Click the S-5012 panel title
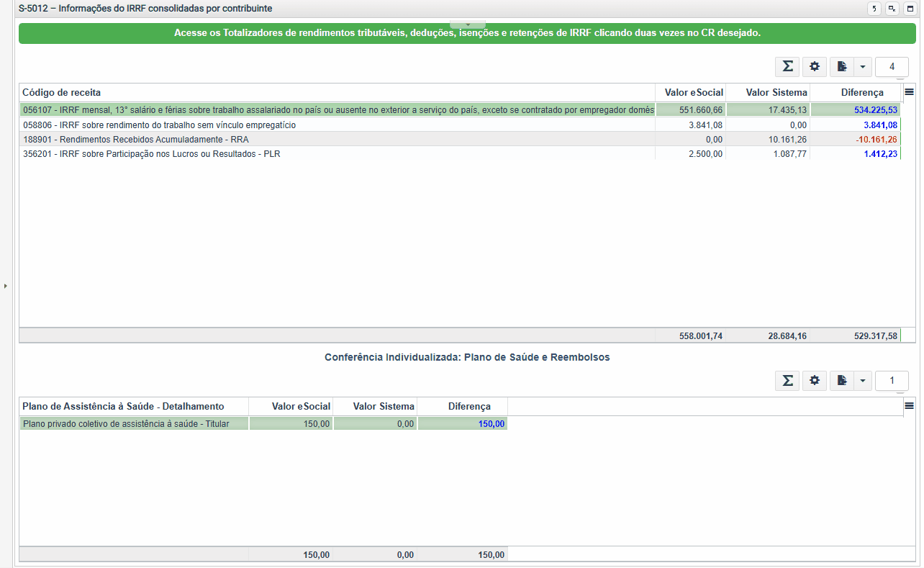The height and width of the screenshot is (568, 924). pos(145,9)
